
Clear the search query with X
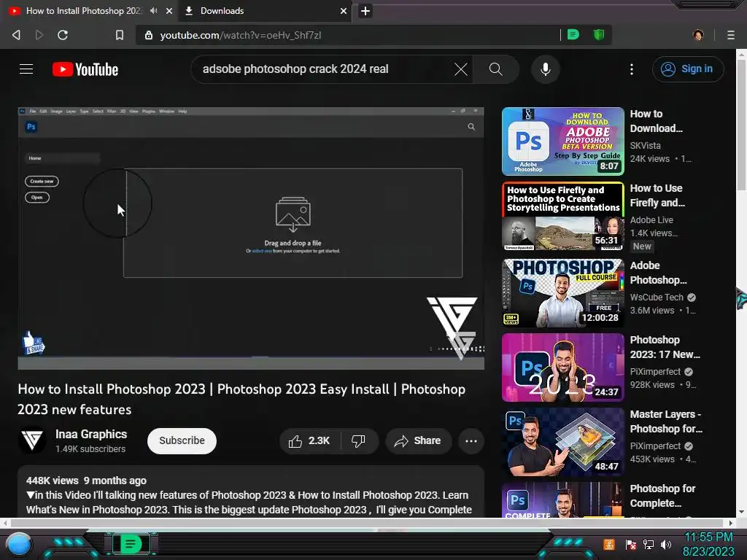461,69
